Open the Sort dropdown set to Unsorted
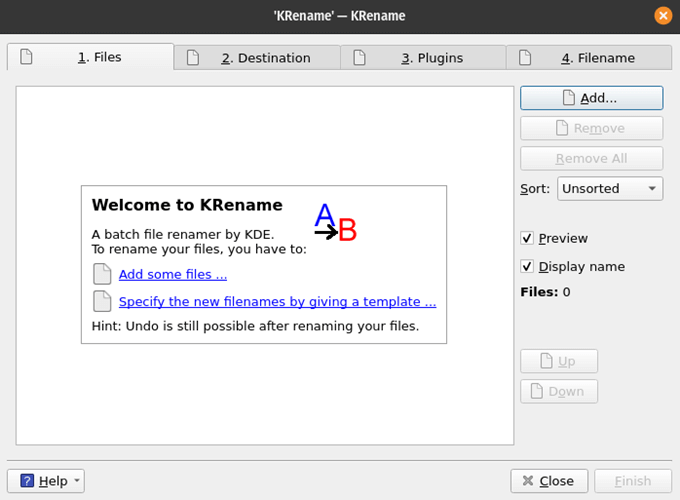 click(610, 189)
